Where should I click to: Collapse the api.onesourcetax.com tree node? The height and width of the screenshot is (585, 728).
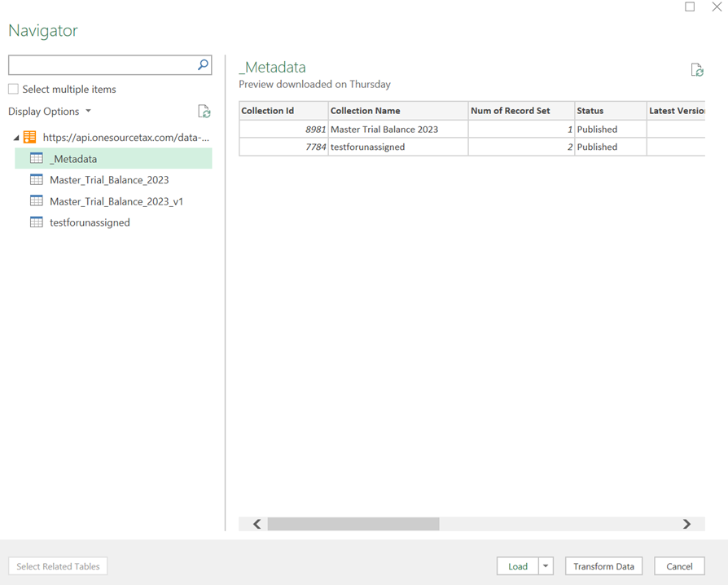16,139
